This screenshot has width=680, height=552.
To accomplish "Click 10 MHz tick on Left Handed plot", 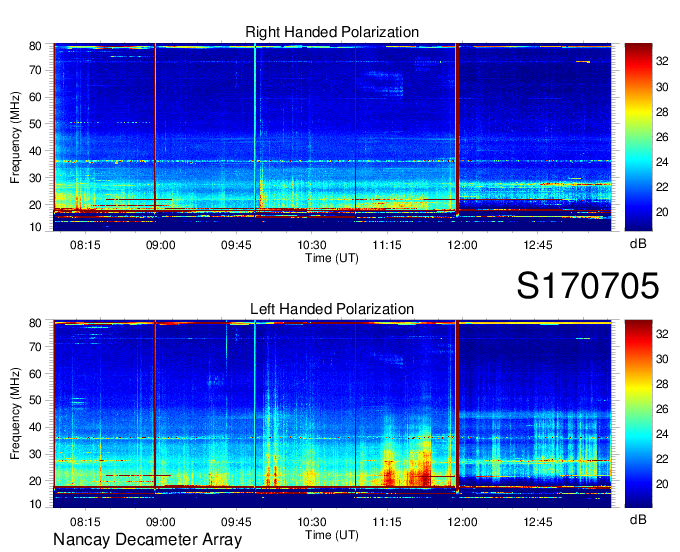I will [35, 504].
